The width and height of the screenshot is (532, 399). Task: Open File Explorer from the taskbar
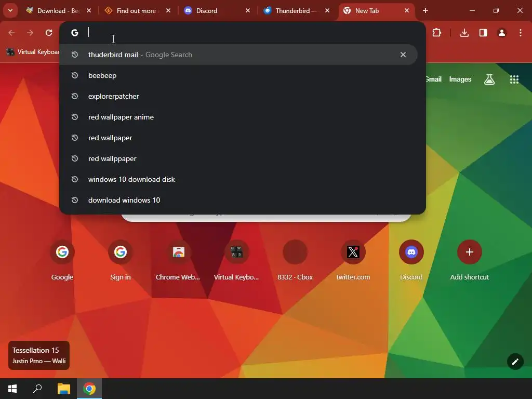click(x=64, y=389)
